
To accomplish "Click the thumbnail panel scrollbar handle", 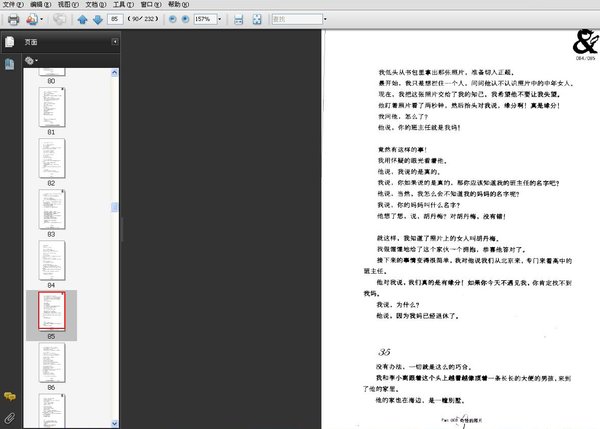I will 114,207.
